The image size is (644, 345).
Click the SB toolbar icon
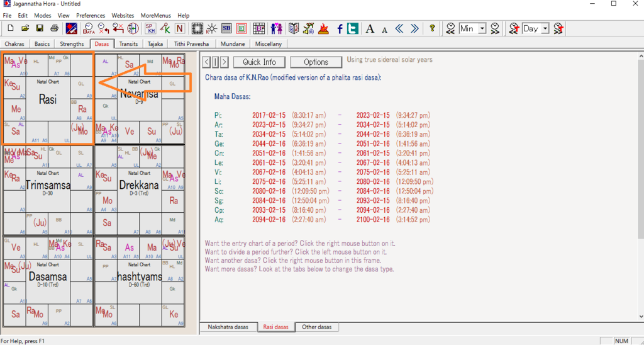226,28
